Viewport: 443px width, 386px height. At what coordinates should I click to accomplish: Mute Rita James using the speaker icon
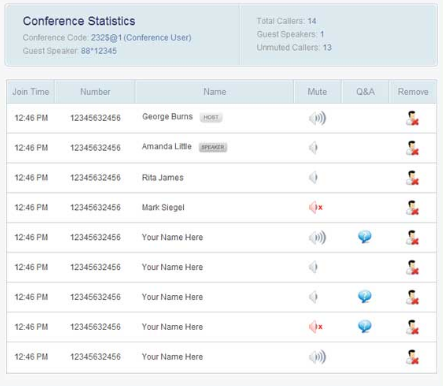[x=313, y=177]
